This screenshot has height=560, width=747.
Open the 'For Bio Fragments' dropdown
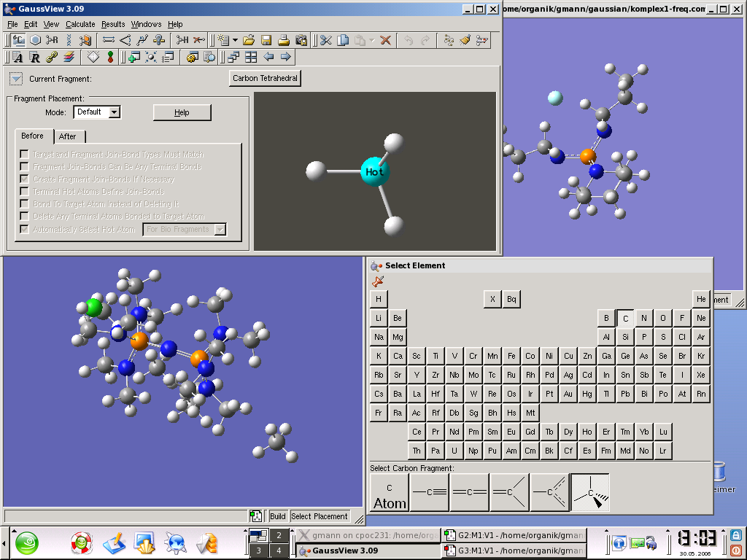185,229
